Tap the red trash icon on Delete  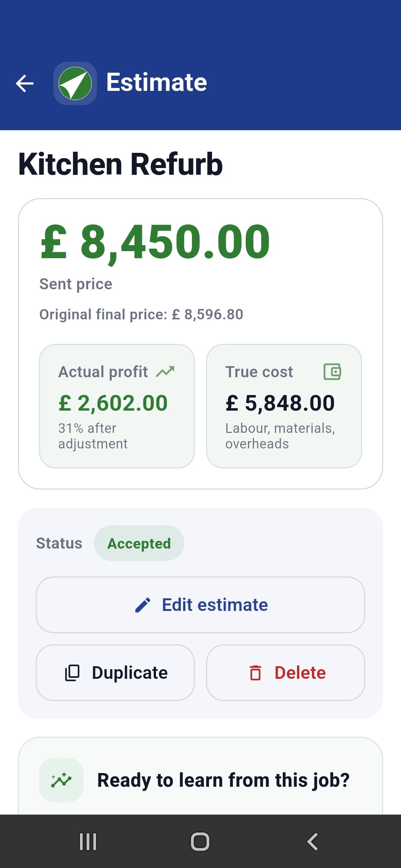coord(255,673)
